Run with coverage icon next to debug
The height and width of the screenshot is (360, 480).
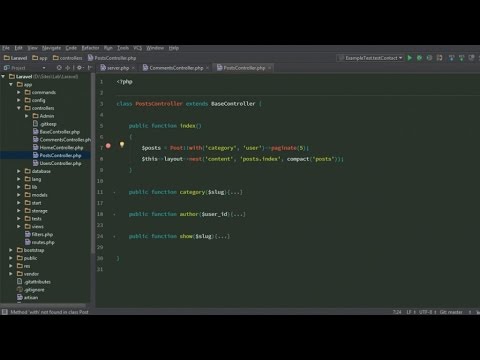(x=429, y=58)
